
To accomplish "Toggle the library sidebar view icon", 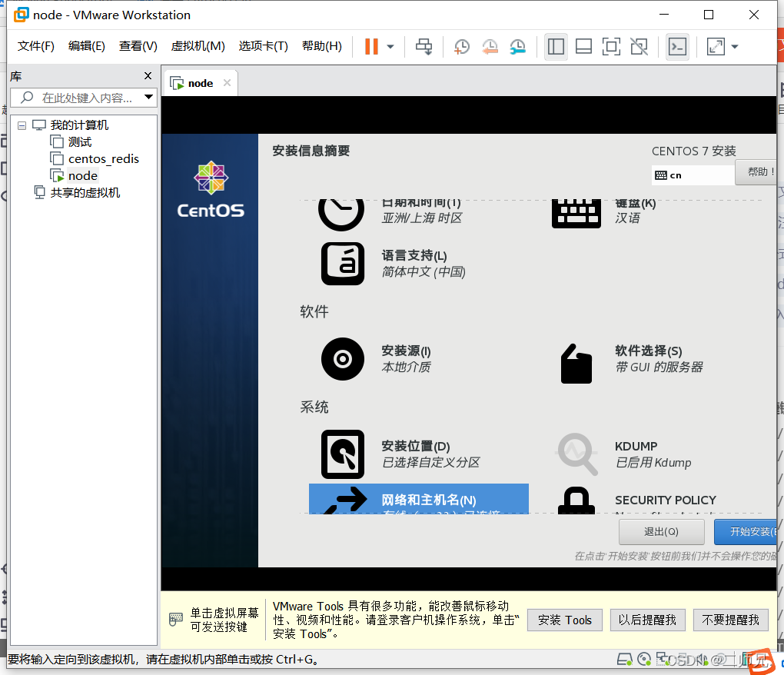I will pos(556,46).
